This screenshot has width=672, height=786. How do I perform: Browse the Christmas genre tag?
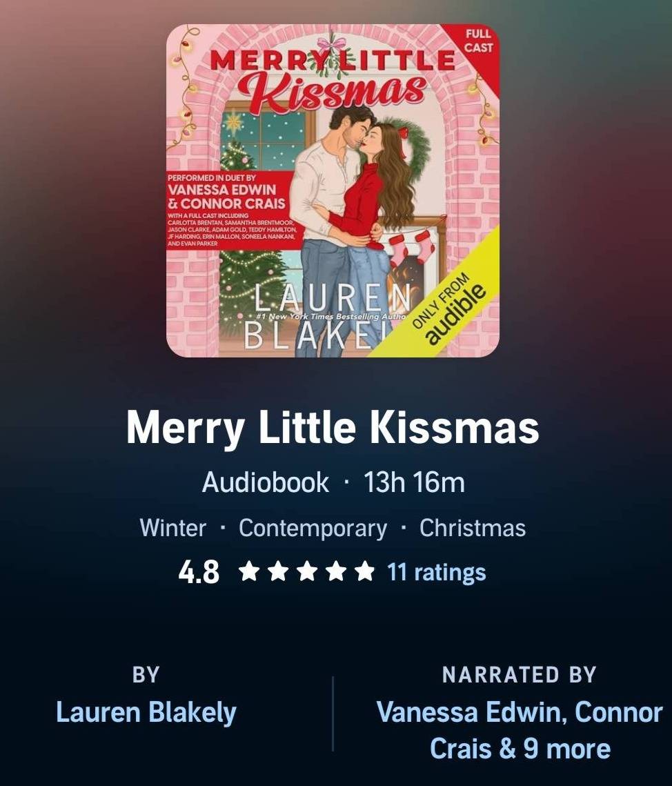click(x=473, y=528)
